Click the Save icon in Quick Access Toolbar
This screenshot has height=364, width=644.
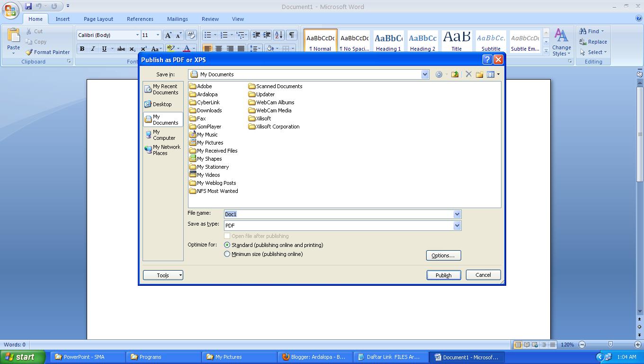tap(28, 6)
